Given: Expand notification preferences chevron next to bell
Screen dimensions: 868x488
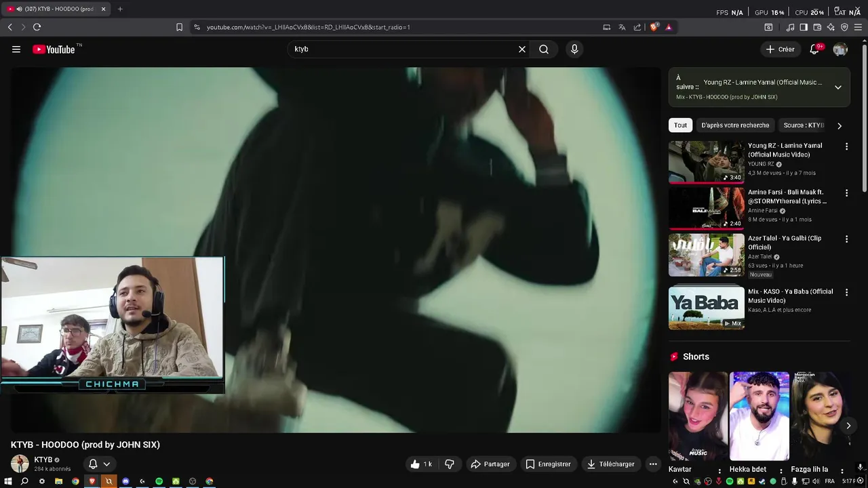Looking at the screenshot, I should [x=106, y=464].
